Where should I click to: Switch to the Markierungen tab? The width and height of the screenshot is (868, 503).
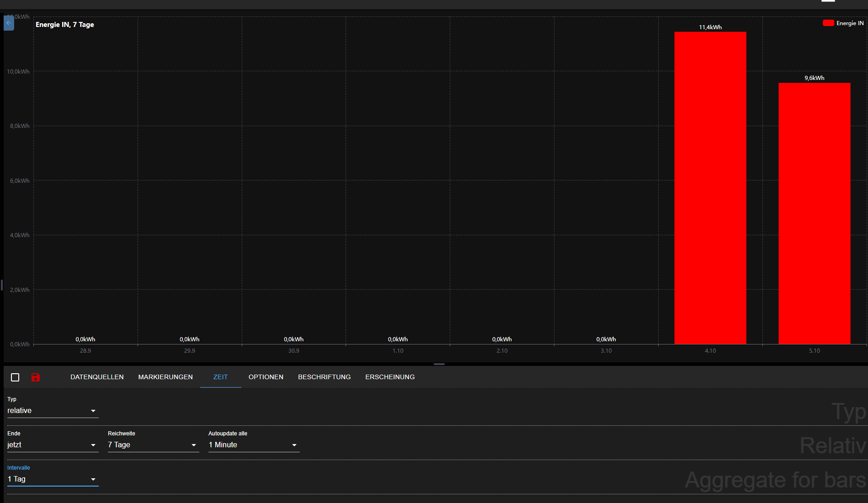point(165,377)
